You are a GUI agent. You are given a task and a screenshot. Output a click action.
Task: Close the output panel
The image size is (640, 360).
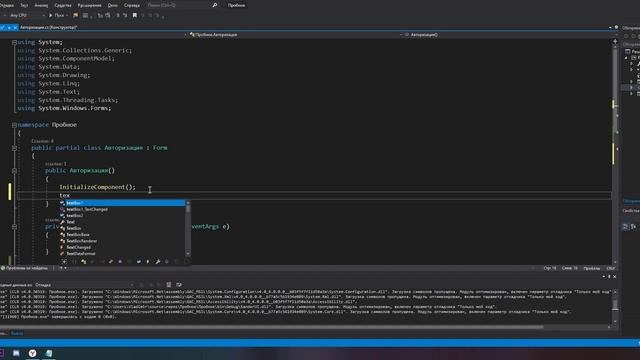(615, 277)
